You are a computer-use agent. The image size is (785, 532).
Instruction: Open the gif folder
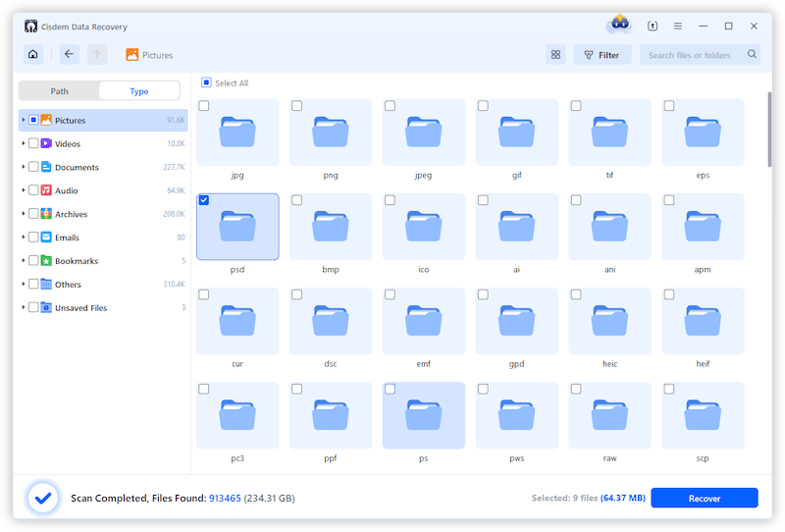point(517,133)
